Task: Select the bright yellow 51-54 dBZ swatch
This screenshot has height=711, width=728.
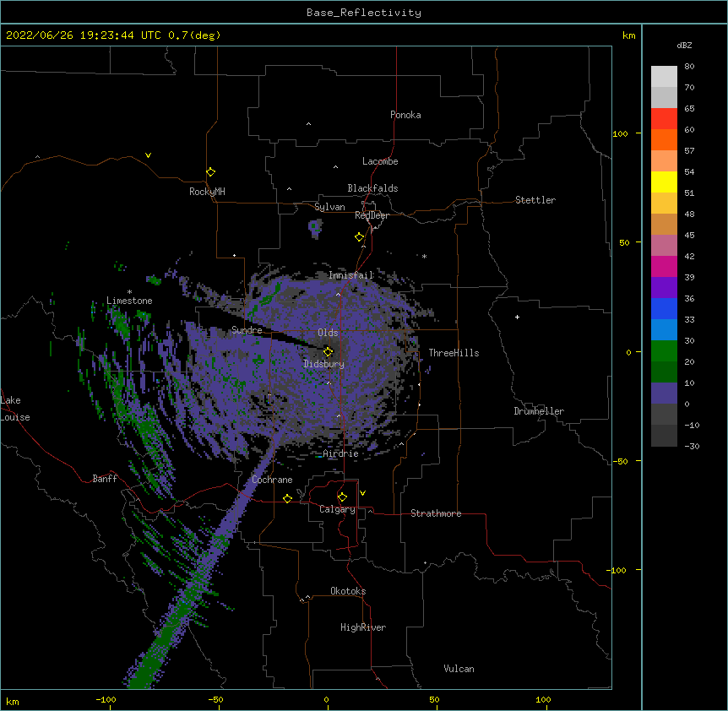Action: [x=664, y=182]
